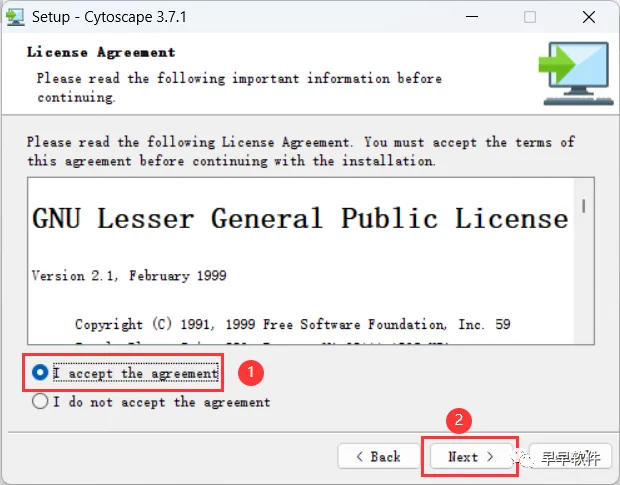Minimize the Cytoscape Setup window

[472, 17]
